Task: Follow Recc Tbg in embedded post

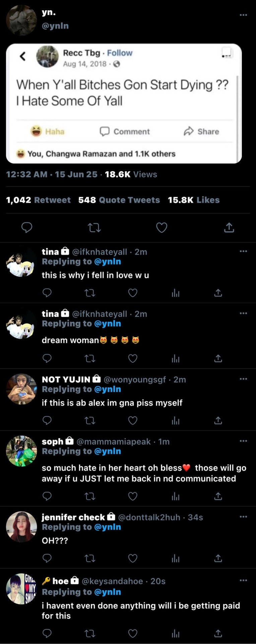Action: [120, 53]
